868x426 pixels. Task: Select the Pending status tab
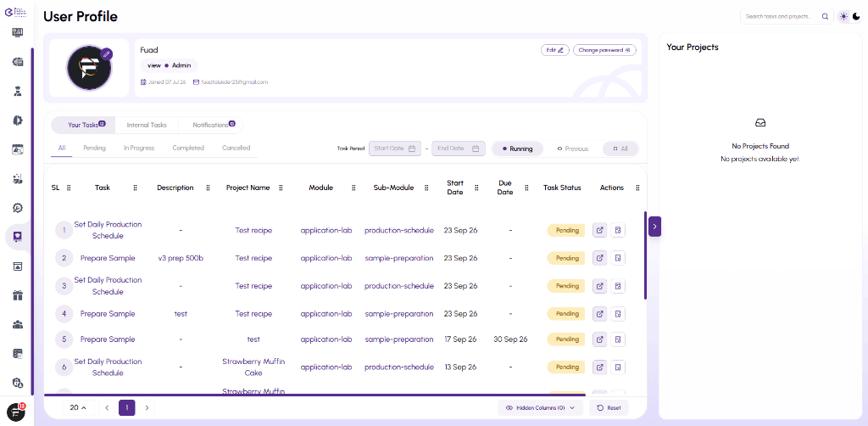[x=95, y=148]
